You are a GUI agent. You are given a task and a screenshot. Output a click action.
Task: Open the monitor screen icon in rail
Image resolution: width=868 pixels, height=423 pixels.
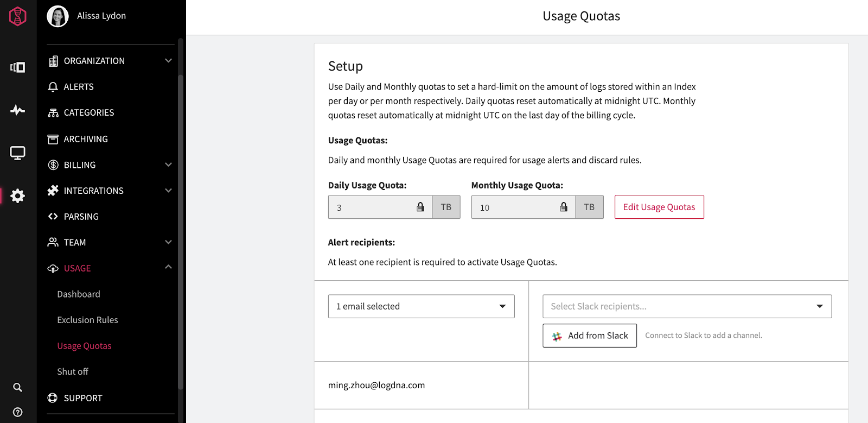pyautogui.click(x=17, y=153)
